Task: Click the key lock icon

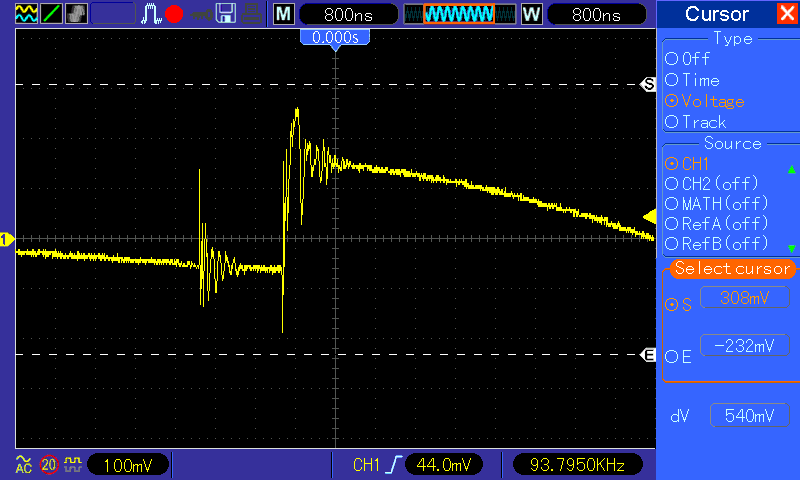Action: (x=202, y=15)
